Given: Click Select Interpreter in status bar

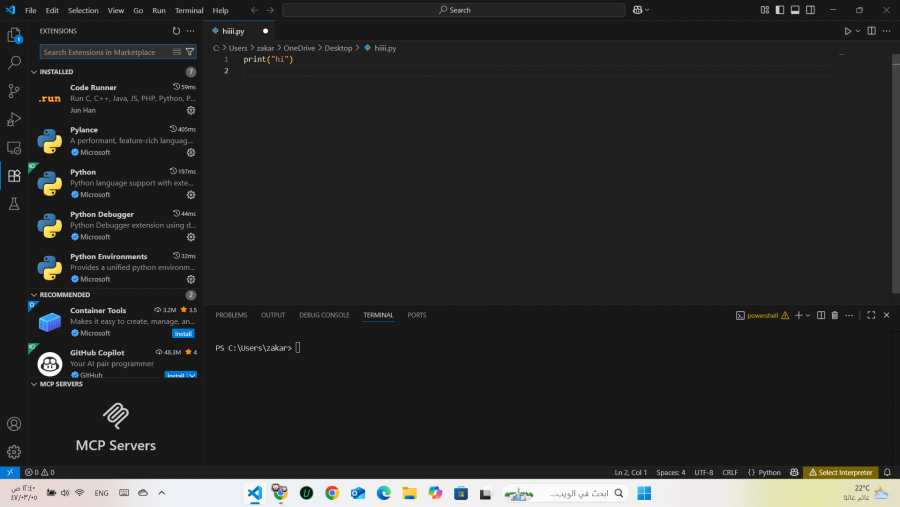Looking at the screenshot, I should (840, 472).
